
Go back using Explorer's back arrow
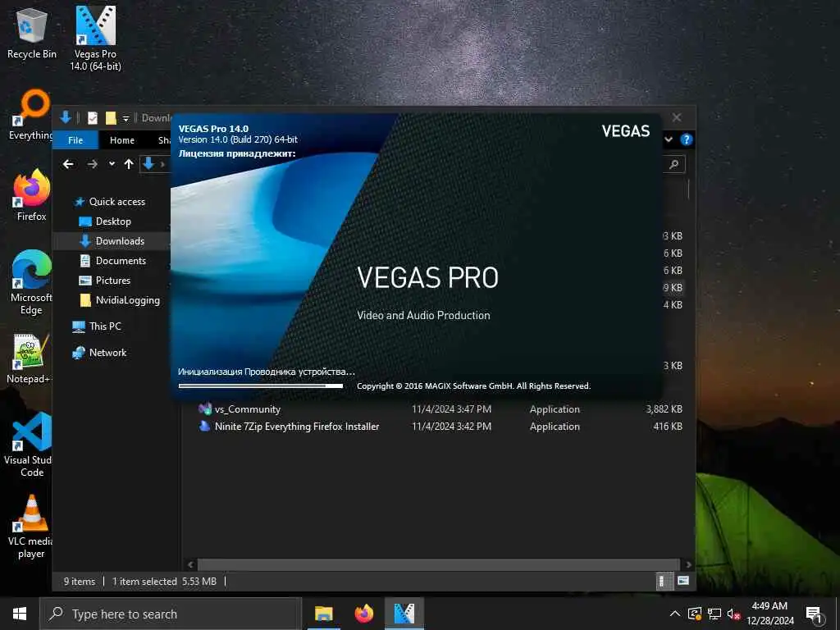pos(68,164)
